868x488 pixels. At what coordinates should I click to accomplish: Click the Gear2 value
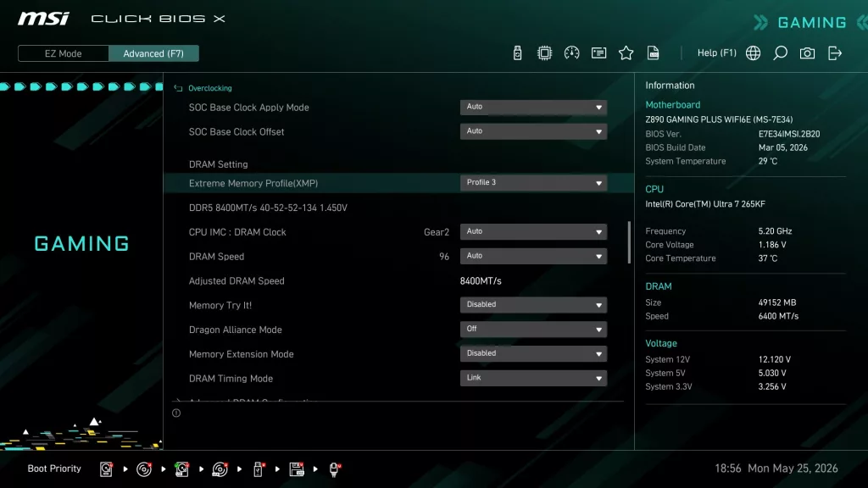[x=437, y=232]
